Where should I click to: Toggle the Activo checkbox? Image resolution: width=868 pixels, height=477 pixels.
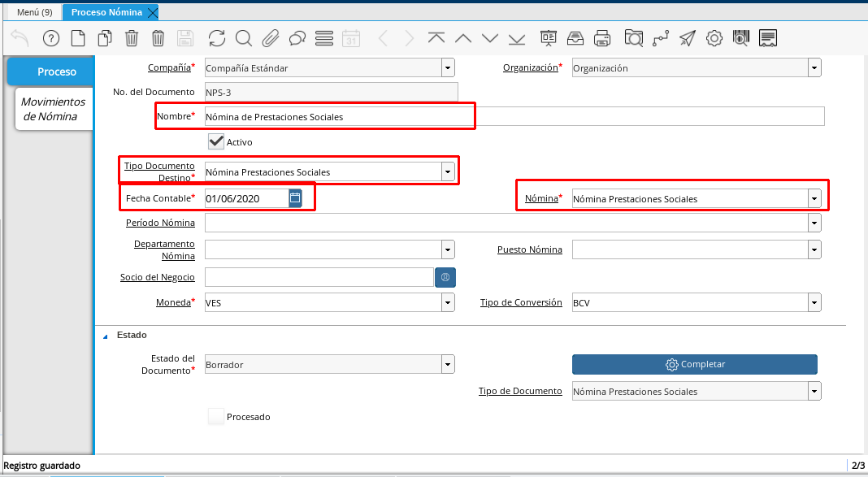[x=216, y=141]
